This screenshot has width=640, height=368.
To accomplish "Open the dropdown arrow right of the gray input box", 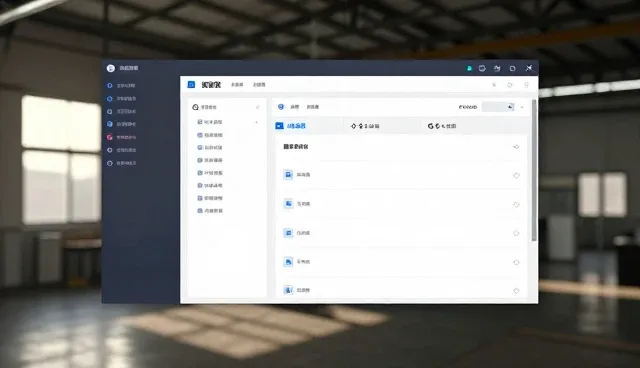I will pyautogui.click(x=522, y=107).
